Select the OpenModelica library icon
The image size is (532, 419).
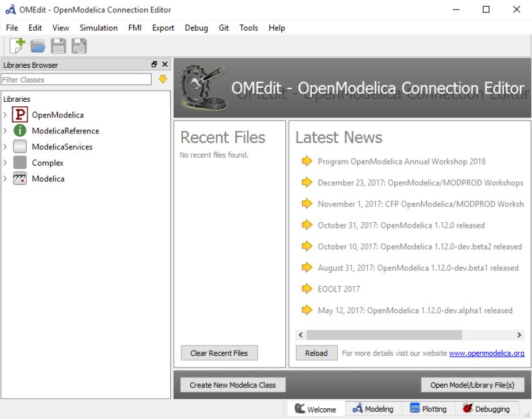(x=20, y=115)
